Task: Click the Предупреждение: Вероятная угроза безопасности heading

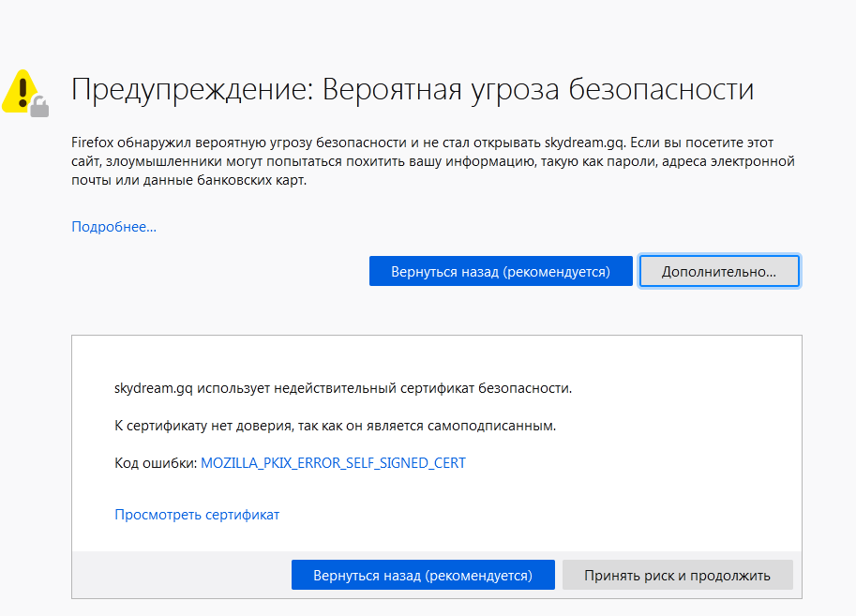Action: coord(413,90)
